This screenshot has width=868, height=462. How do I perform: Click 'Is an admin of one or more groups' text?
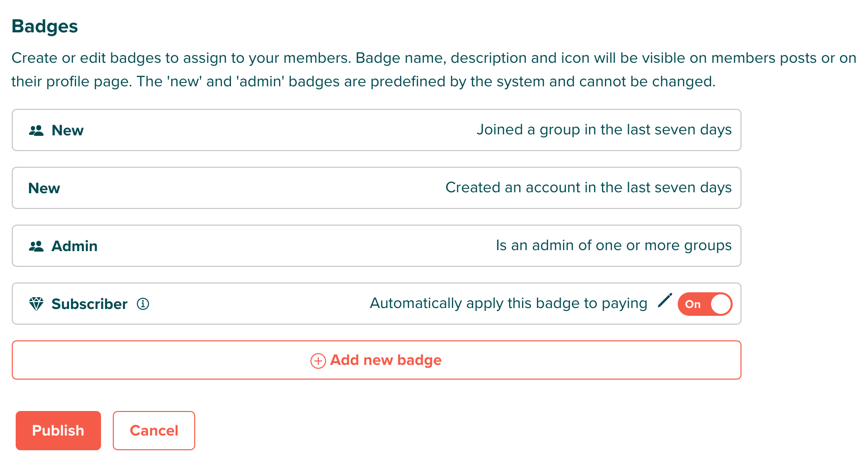point(614,245)
